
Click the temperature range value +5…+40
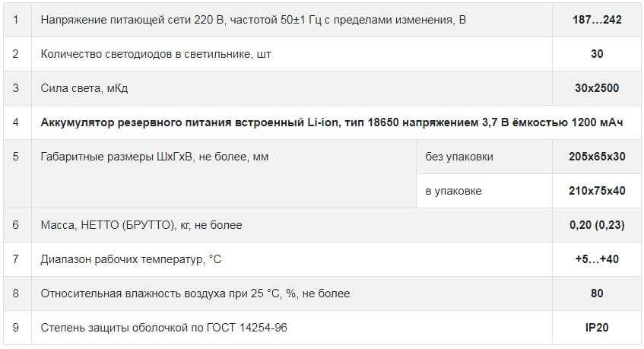click(597, 259)
